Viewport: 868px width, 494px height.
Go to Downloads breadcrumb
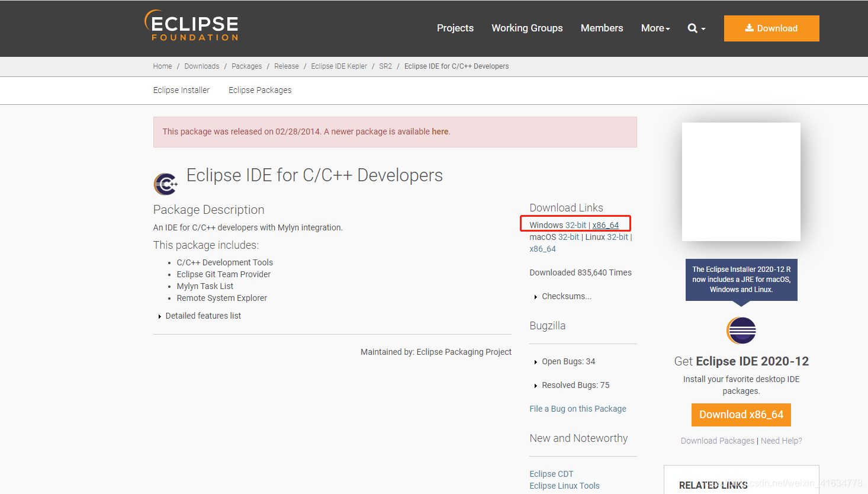pos(202,66)
